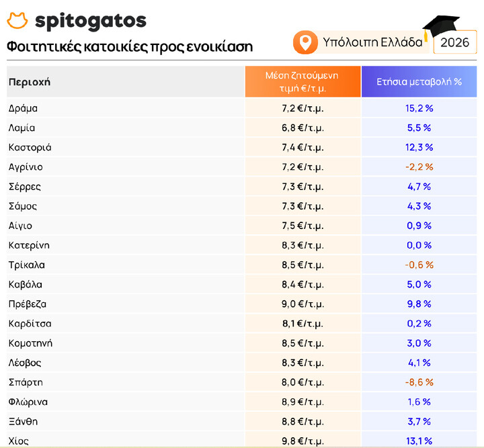Click Αγρίνιο's -2,2 % change value
484x448 pixels.
[x=419, y=167]
